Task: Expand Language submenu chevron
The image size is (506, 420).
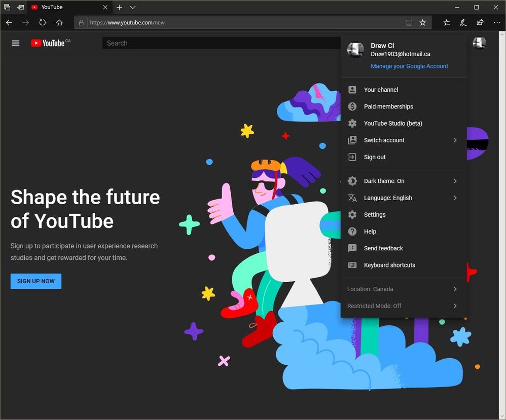Action: 455,198
